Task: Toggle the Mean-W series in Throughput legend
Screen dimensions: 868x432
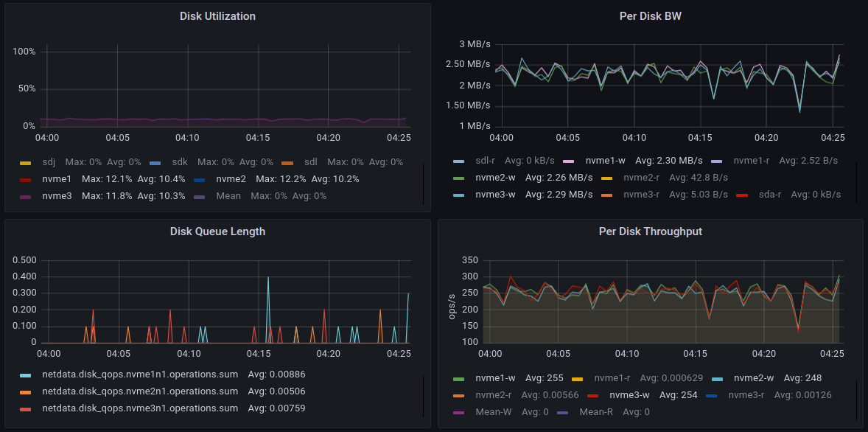Action: 492,412
